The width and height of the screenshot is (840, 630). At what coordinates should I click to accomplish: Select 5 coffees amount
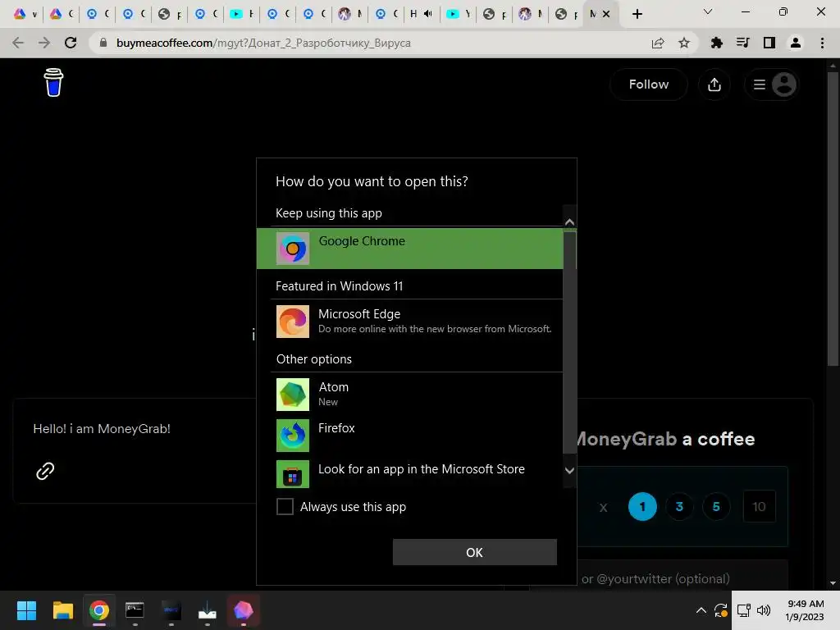coord(716,506)
